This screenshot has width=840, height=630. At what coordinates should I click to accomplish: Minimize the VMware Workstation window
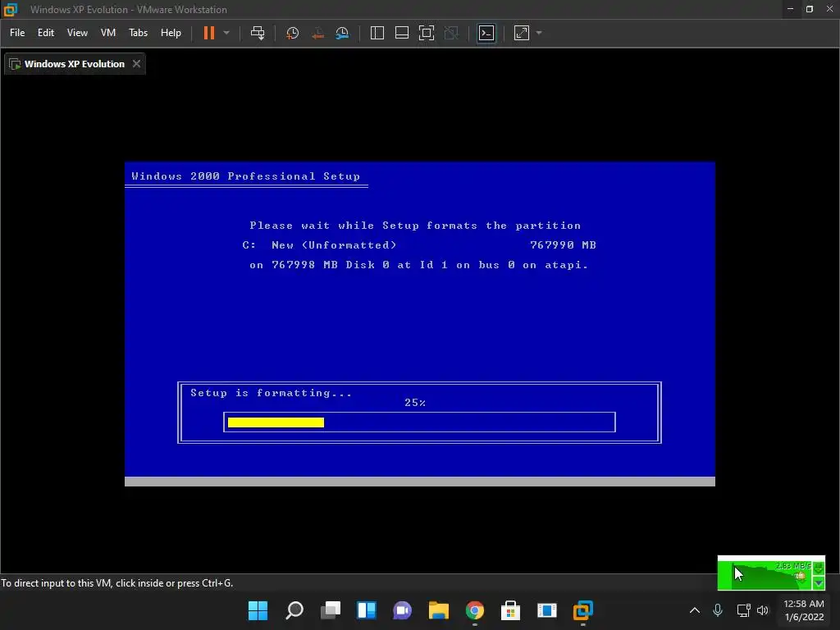pyautogui.click(x=790, y=9)
